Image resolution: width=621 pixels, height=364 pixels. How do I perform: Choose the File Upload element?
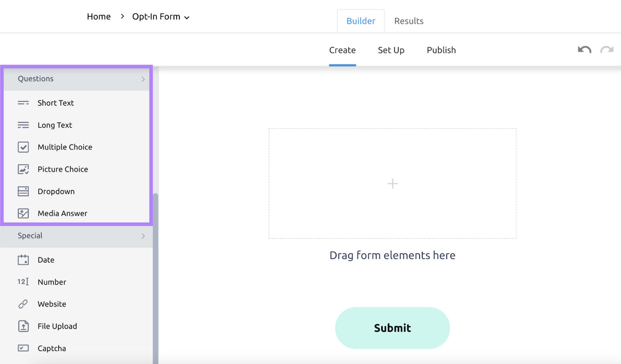coord(57,326)
